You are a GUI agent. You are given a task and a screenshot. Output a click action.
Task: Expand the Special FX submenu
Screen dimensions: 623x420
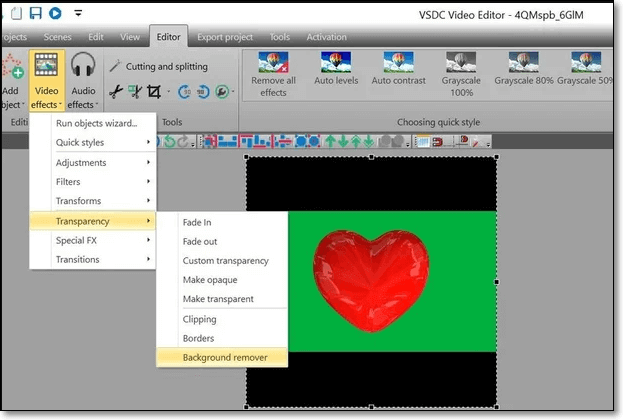coord(92,240)
